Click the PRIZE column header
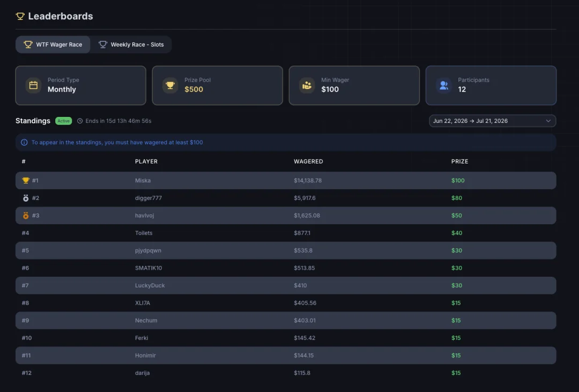The width and height of the screenshot is (579, 392). [459, 161]
